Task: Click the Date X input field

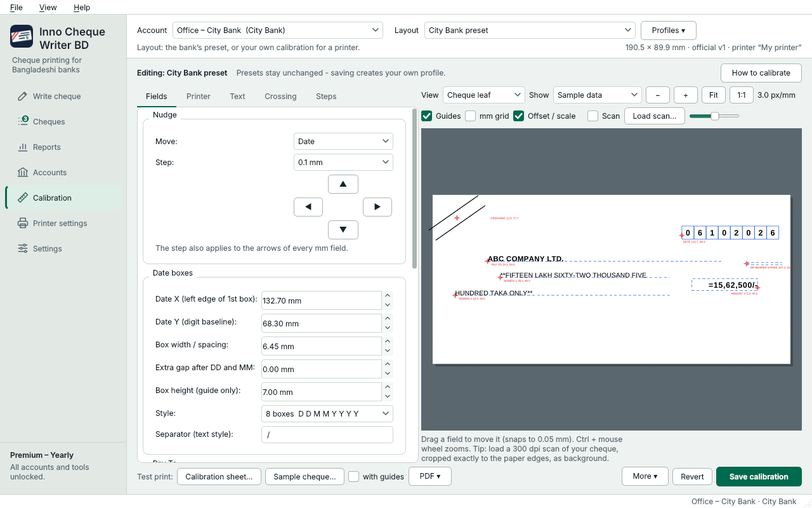Action: [321, 301]
